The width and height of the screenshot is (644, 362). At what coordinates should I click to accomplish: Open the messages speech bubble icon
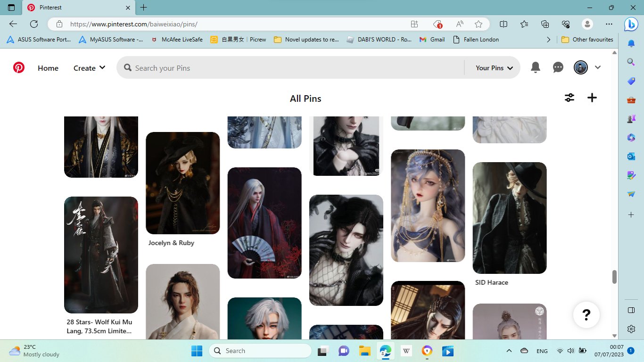pos(558,67)
